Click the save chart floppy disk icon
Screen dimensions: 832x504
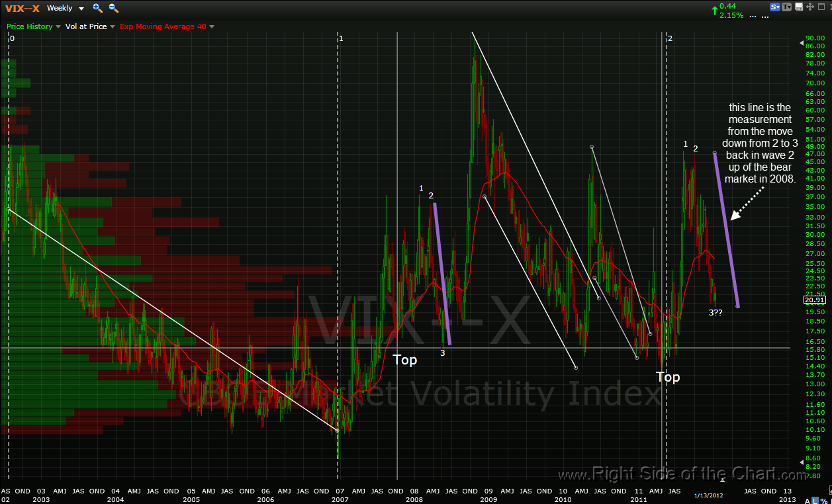coord(799,7)
